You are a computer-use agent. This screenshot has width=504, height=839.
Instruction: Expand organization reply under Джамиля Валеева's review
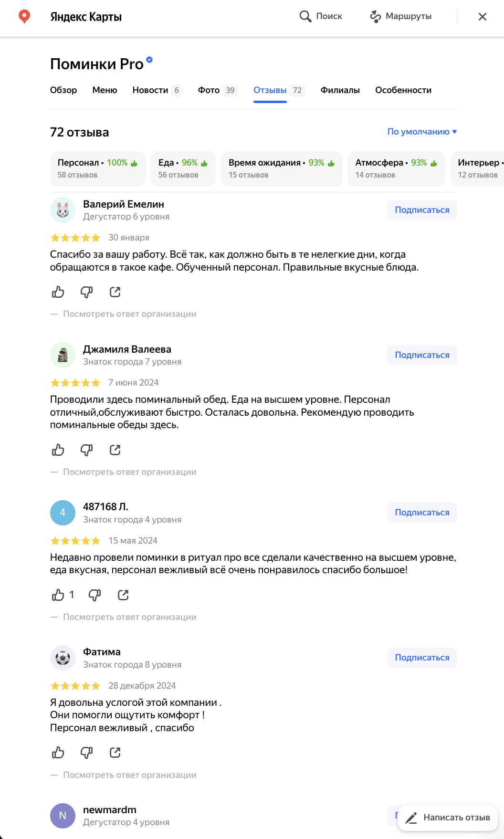tap(129, 472)
